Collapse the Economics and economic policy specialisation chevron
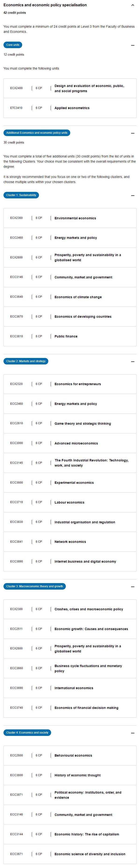Viewport: 140px width, 868px height. pyautogui.click(x=132, y=5)
